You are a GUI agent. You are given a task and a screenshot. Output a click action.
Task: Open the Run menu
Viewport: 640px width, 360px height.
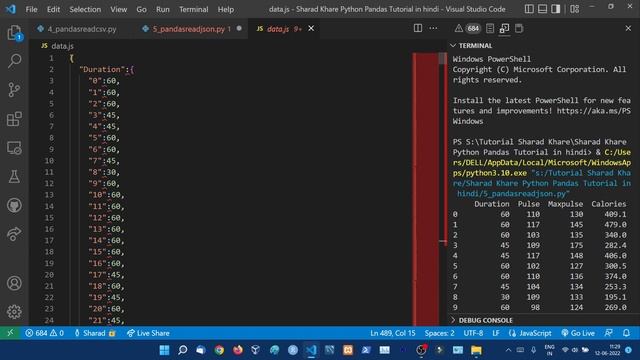coord(162,9)
